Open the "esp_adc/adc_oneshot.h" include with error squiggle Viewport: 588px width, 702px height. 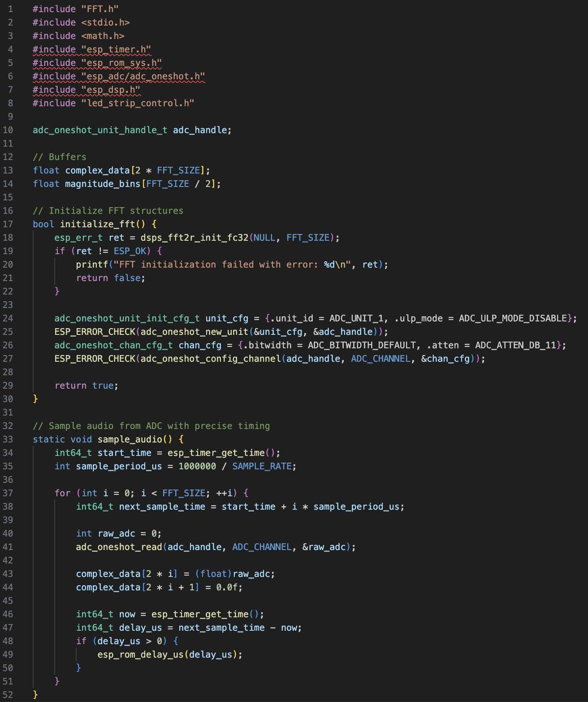click(143, 76)
